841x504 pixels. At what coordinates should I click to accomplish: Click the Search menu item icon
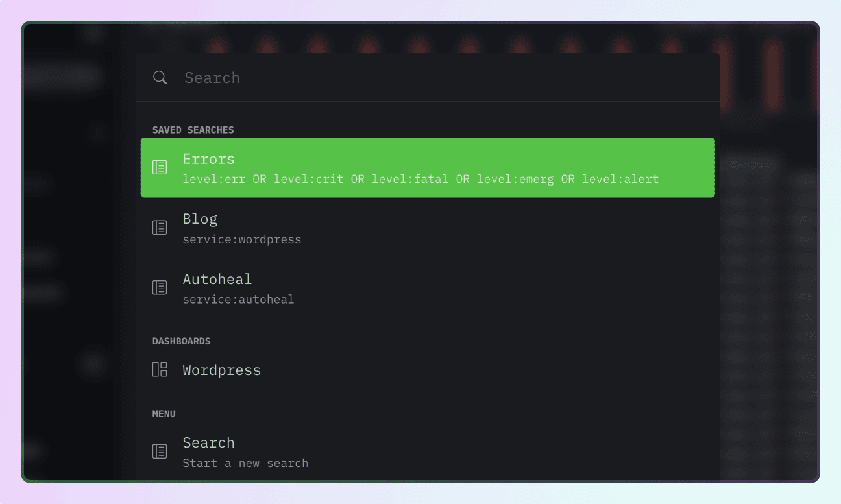point(160,451)
